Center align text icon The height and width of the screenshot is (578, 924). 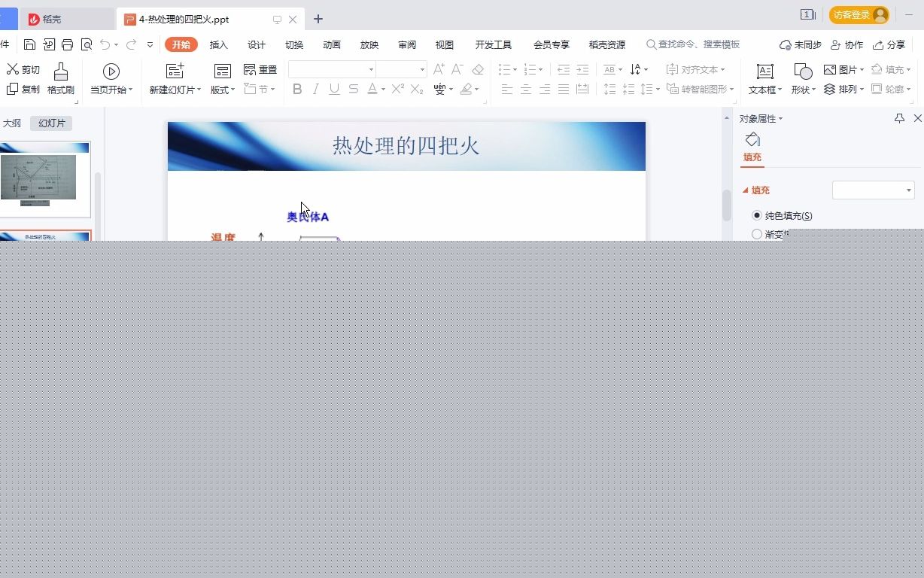click(x=526, y=89)
